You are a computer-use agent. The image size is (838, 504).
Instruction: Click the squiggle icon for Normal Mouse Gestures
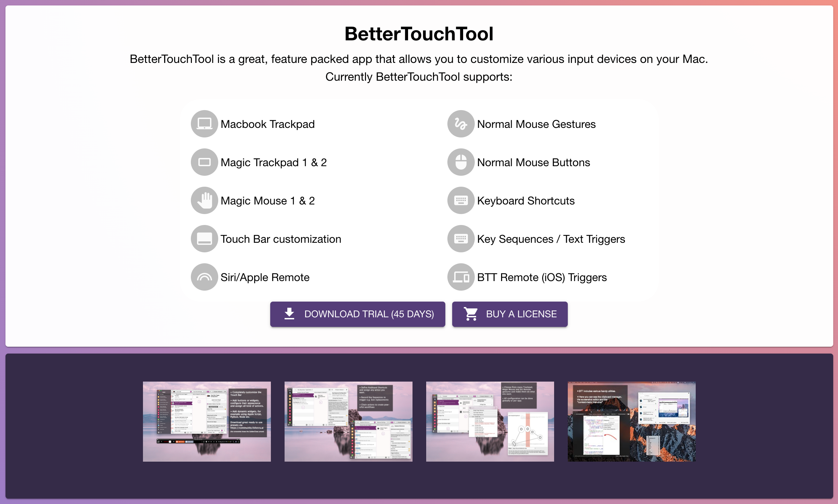460,124
